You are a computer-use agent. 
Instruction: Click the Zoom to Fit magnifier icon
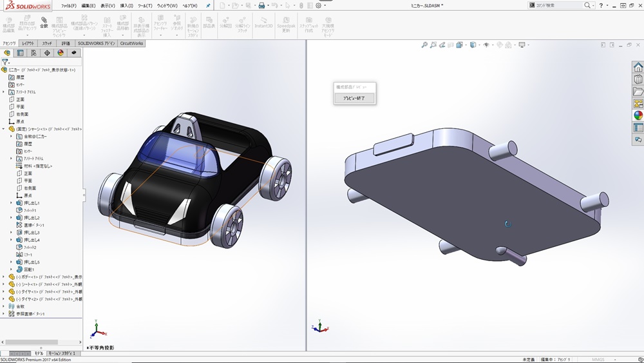pyautogui.click(x=424, y=45)
